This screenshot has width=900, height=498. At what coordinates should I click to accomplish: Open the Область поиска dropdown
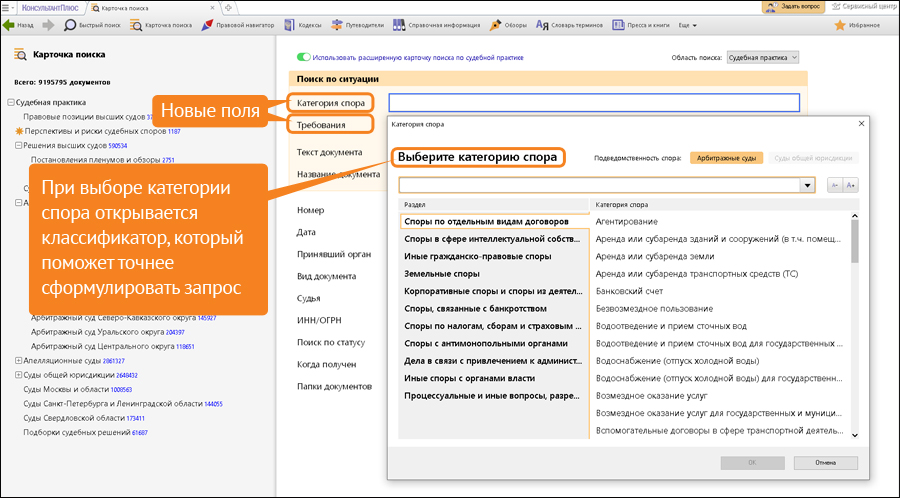point(762,58)
